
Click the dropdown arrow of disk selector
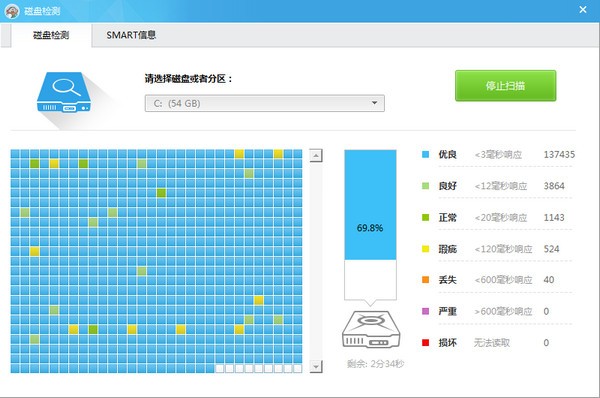click(374, 103)
